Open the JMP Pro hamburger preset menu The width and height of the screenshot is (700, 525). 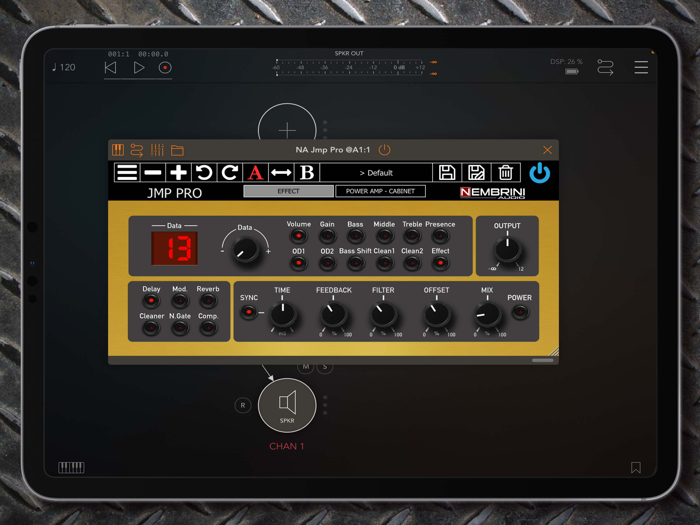click(x=127, y=172)
